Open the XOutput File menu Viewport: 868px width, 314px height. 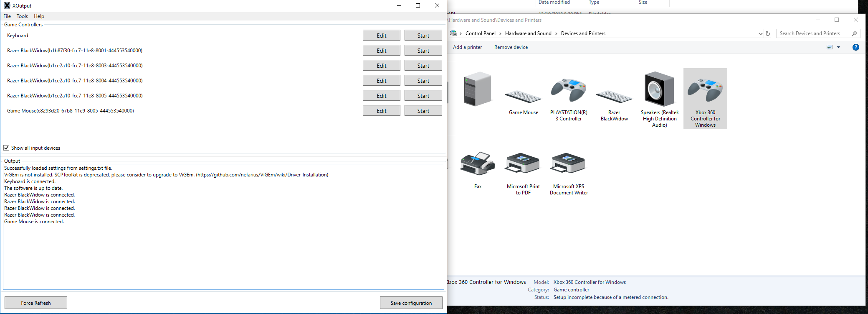(x=7, y=16)
